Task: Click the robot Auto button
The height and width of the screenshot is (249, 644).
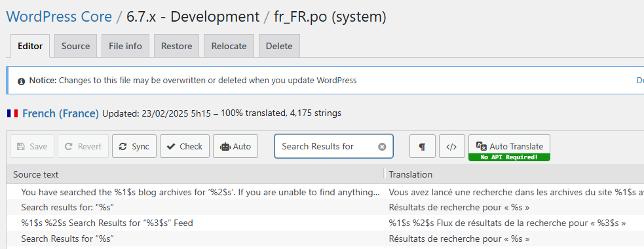Action: pos(235,146)
